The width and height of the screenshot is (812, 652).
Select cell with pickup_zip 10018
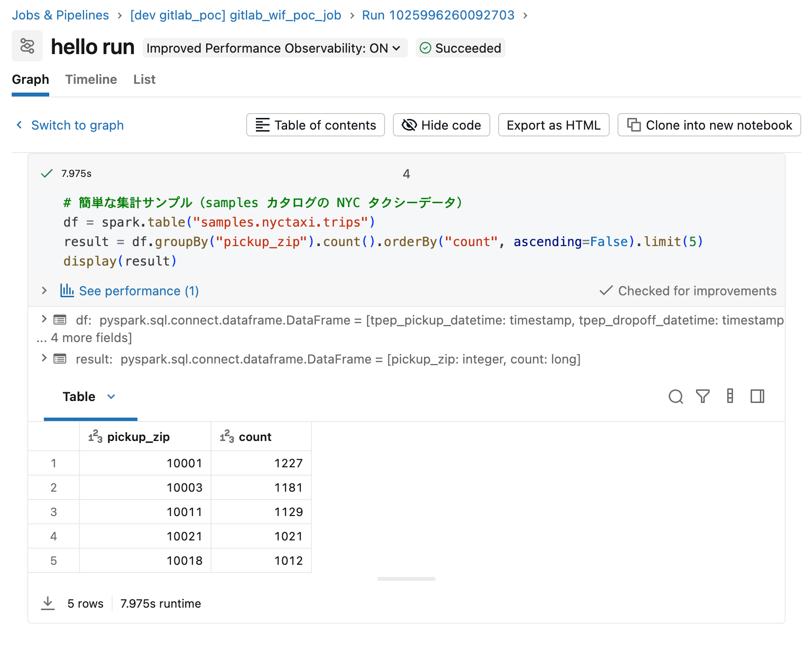tap(145, 561)
